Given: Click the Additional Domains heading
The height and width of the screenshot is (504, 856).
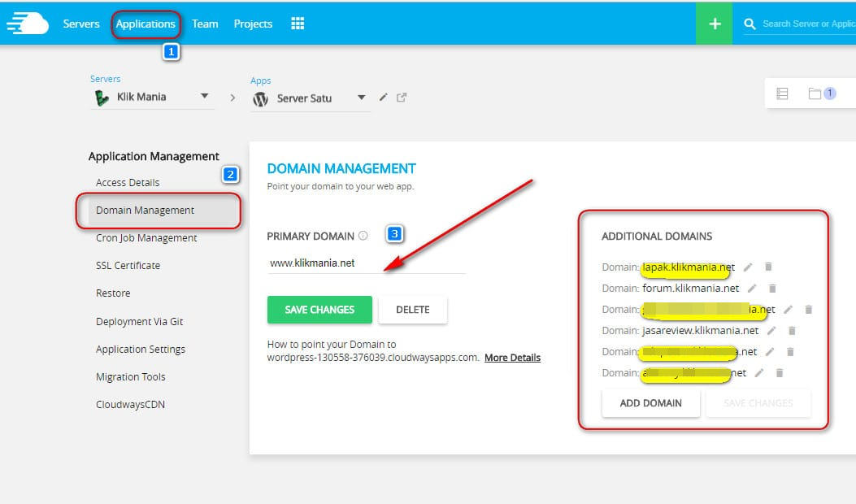Looking at the screenshot, I should click(x=657, y=236).
